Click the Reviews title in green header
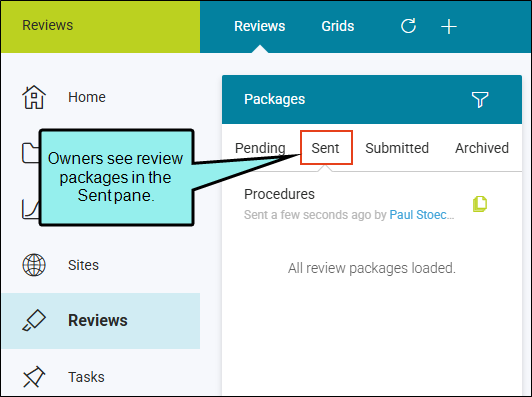Screen dimensions: 532x397 pyautogui.click(x=48, y=25)
